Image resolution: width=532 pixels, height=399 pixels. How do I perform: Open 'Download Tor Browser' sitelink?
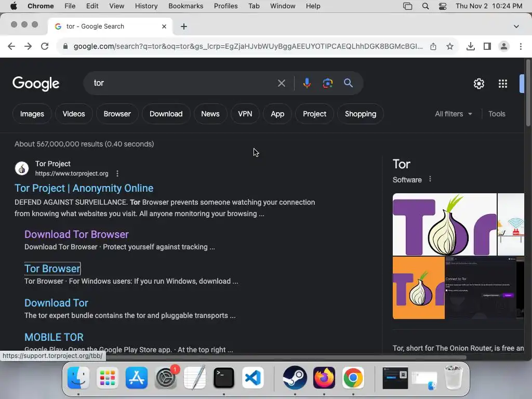pyautogui.click(x=76, y=234)
